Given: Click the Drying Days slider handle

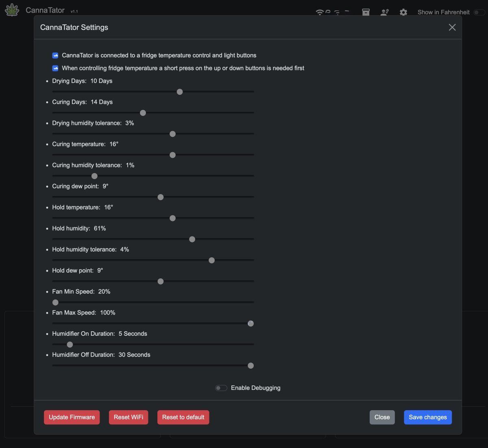Looking at the screenshot, I should coord(180,92).
